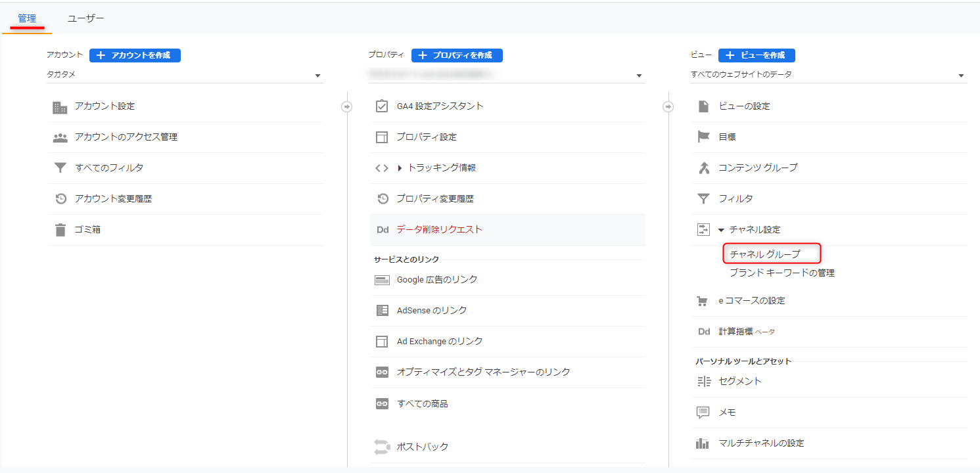Click the Google 広告のリンク icon
980x473 pixels.
(x=382, y=280)
